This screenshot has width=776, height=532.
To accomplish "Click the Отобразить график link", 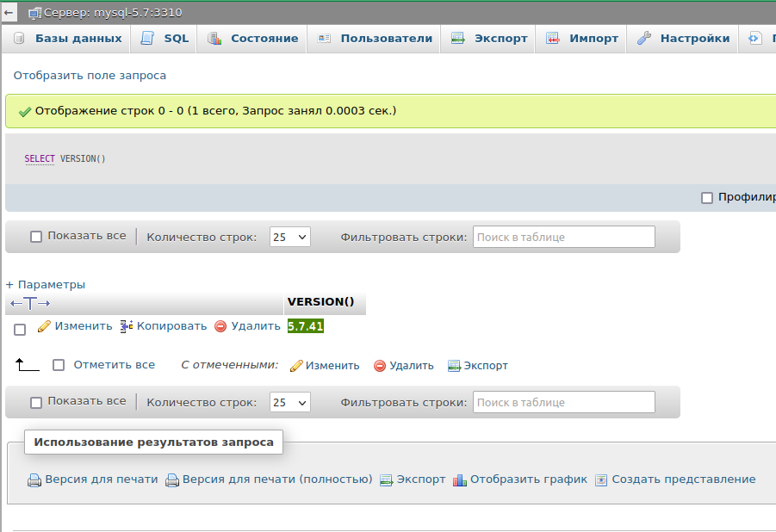I will coord(529,479).
